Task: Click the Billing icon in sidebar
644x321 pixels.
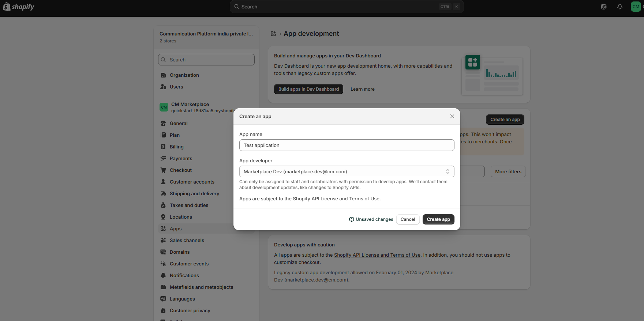Action: click(x=163, y=147)
